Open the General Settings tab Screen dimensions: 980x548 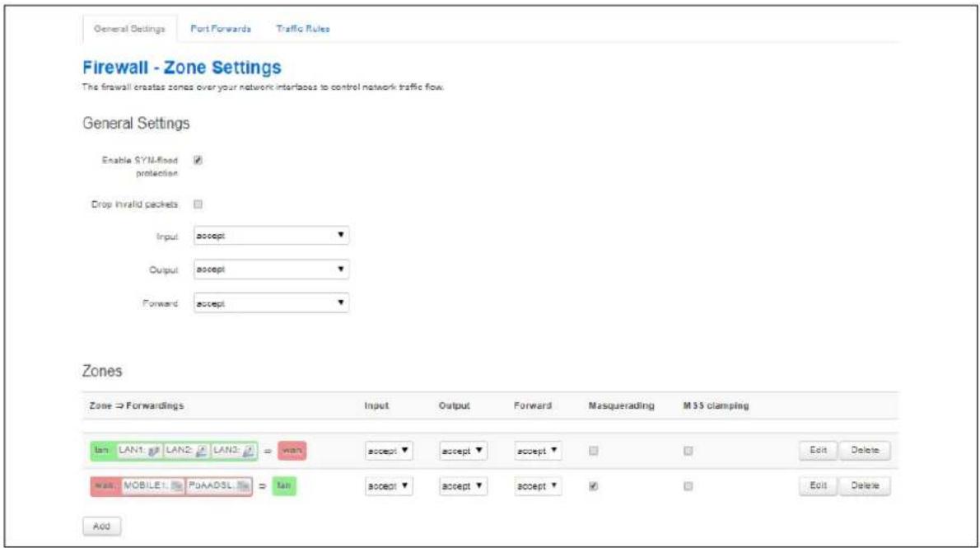click(x=129, y=29)
